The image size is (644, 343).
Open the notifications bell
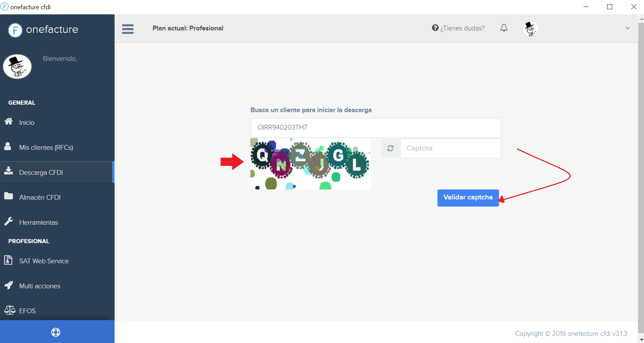tap(503, 28)
